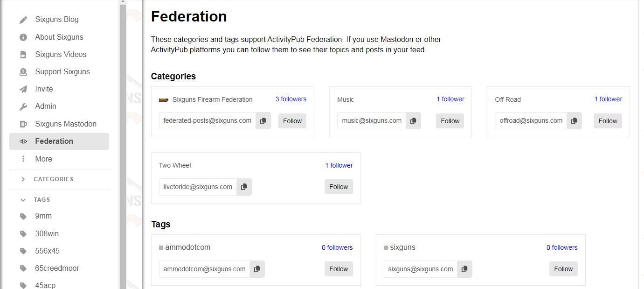Click the Federation code icon in sidebar
The width and height of the screenshot is (644, 289).
pos(23,141)
